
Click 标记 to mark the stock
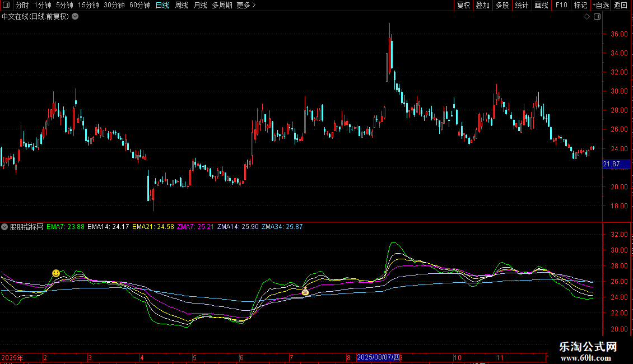tap(580, 5)
